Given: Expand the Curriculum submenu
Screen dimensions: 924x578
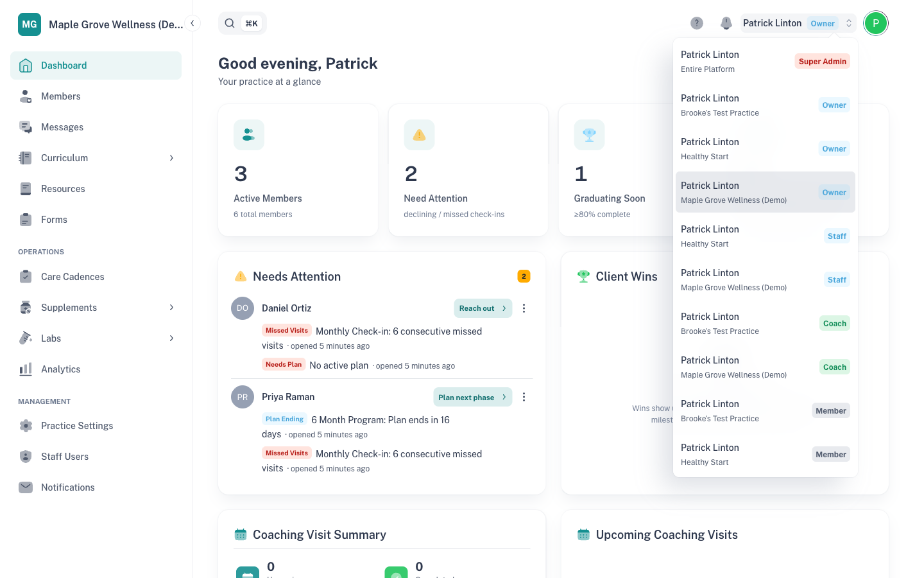Looking at the screenshot, I should click(171, 158).
